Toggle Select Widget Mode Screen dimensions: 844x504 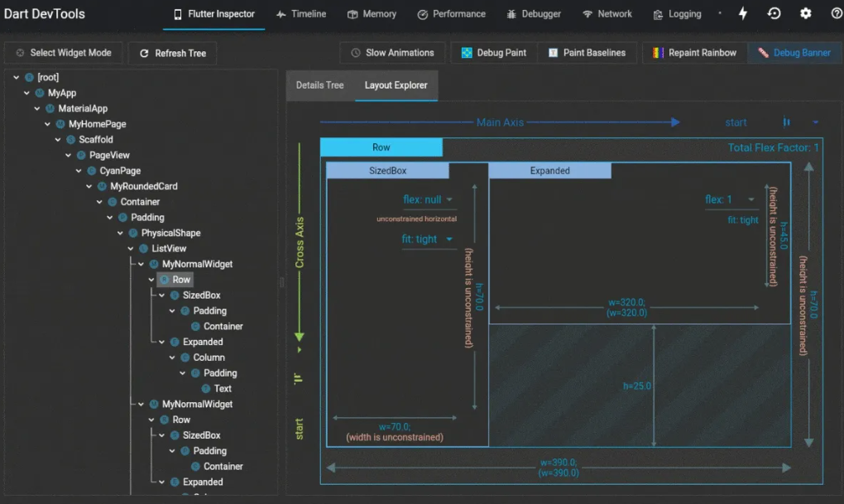pyautogui.click(x=64, y=53)
